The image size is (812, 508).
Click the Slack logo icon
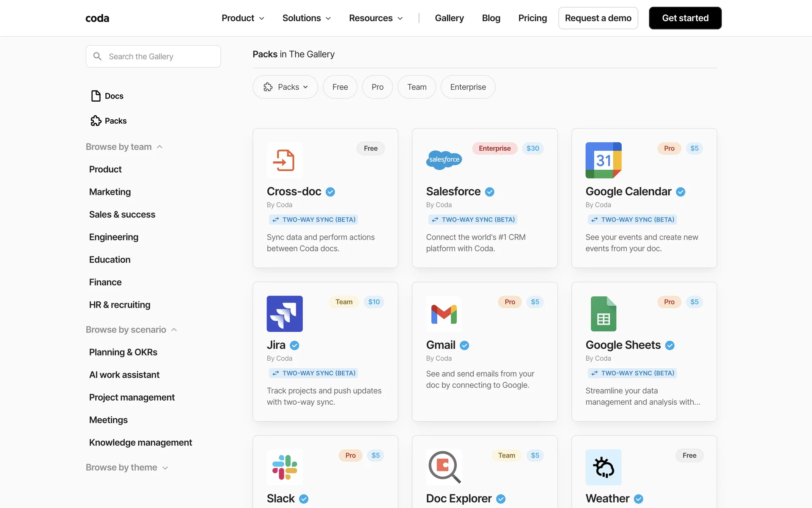pos(284,467)
